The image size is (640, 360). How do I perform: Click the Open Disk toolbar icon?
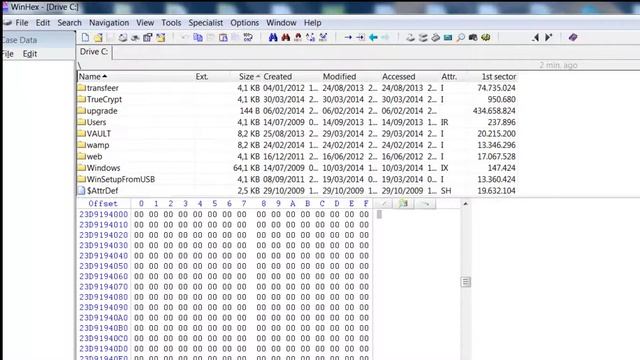[x=410, y=38]
